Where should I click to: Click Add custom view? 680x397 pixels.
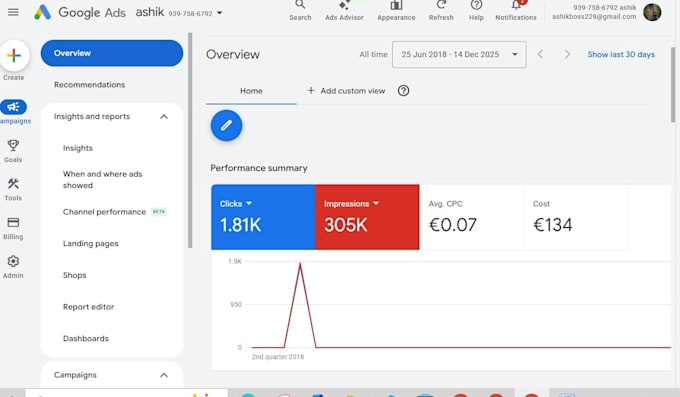click(x=353, y=91)
